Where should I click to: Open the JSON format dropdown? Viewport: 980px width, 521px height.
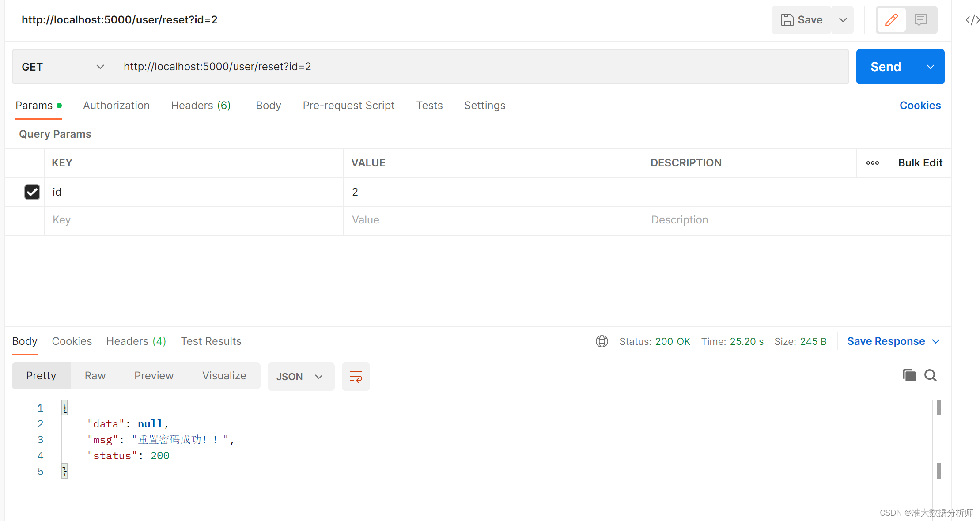(x=301, y=377)
